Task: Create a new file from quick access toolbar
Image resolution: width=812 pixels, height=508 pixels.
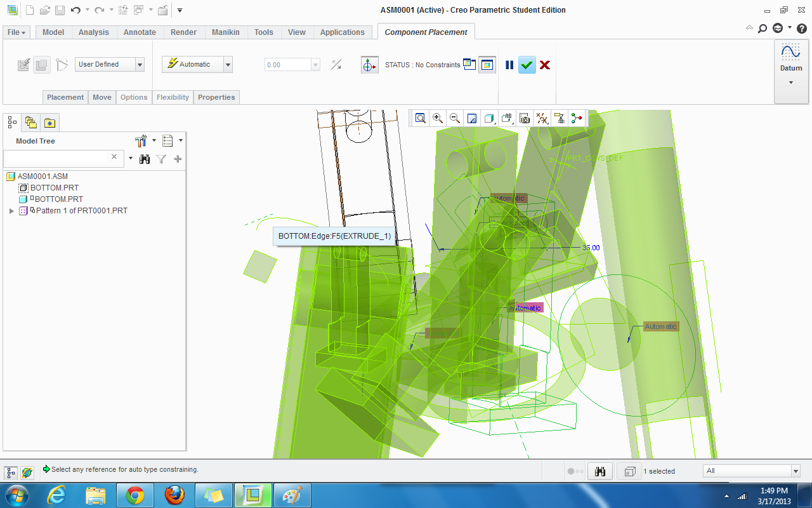Action: point(29,10)
